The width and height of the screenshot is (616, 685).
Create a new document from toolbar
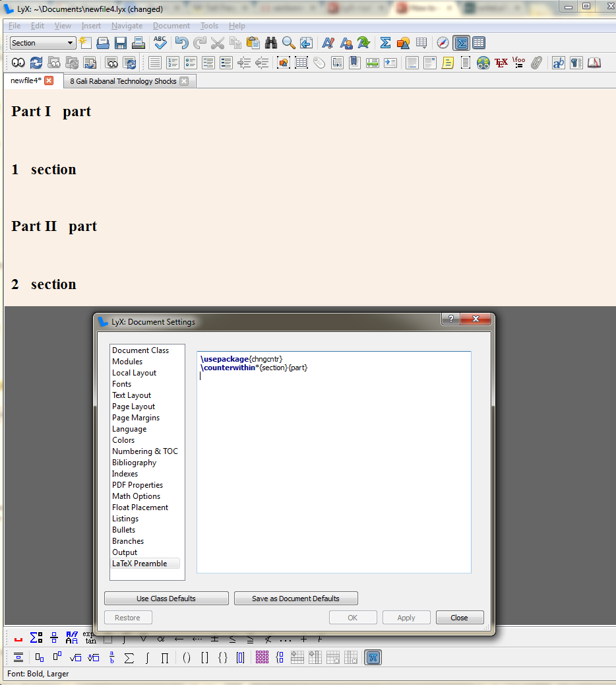click(x=84, y=43)
